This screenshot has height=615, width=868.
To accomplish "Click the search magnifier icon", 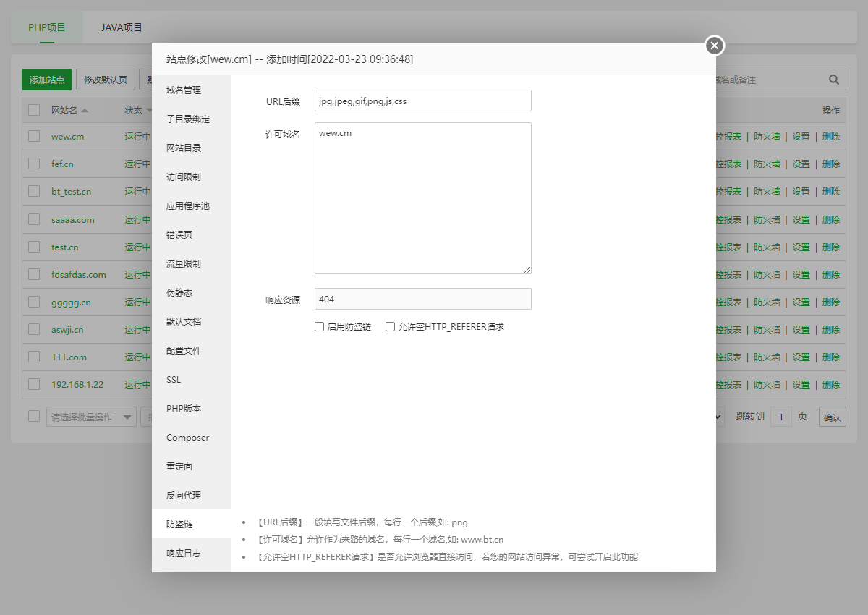I will (833, 80).
